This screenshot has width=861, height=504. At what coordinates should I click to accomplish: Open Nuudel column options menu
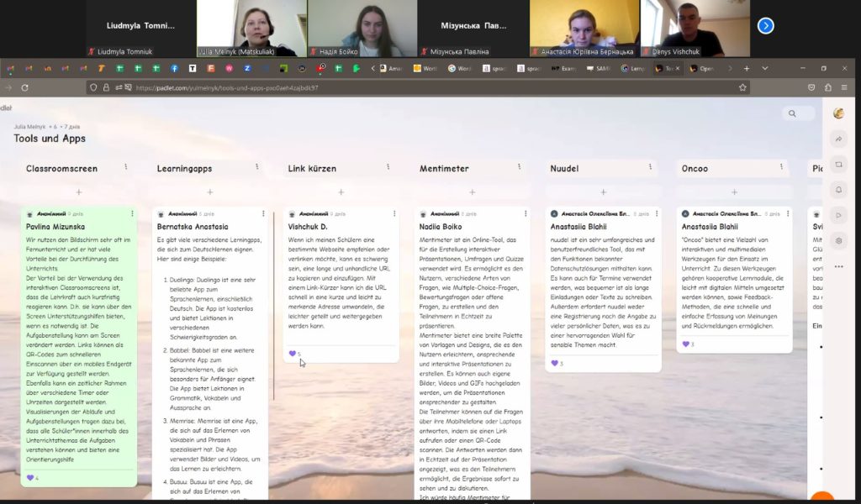click(x=650, y=166)
